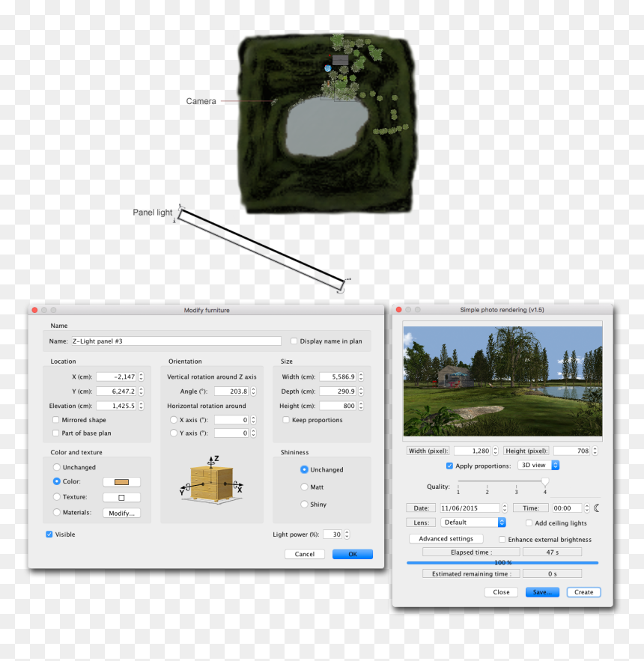The width and height of the screenshot is (644, 661).
Task: Click the Elevation (cm) stepper arrows
Action: tap(141, 406)
